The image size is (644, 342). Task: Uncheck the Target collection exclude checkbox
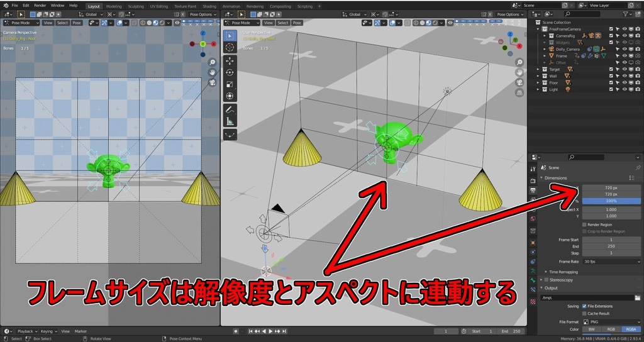click(x=611, y=69)
